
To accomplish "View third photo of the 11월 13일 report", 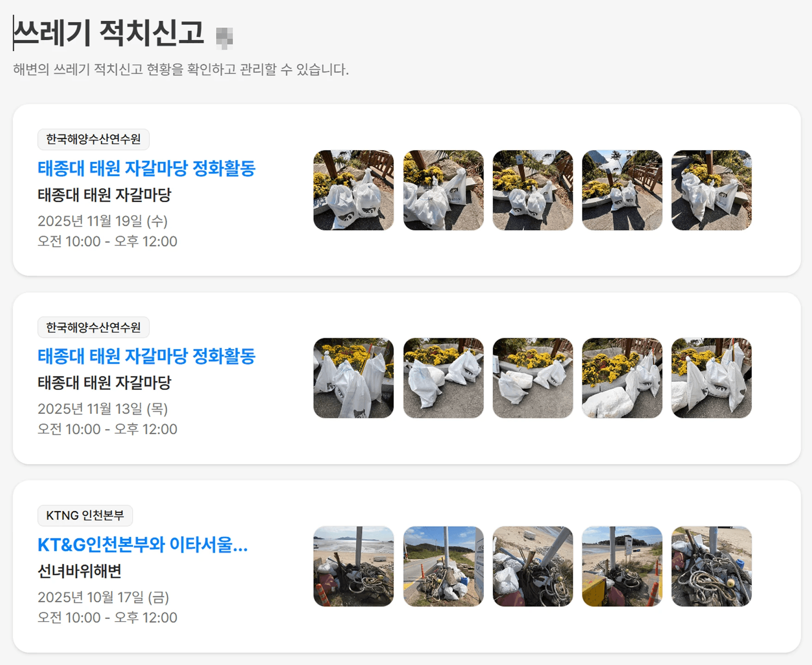I will tap(532, 378).
